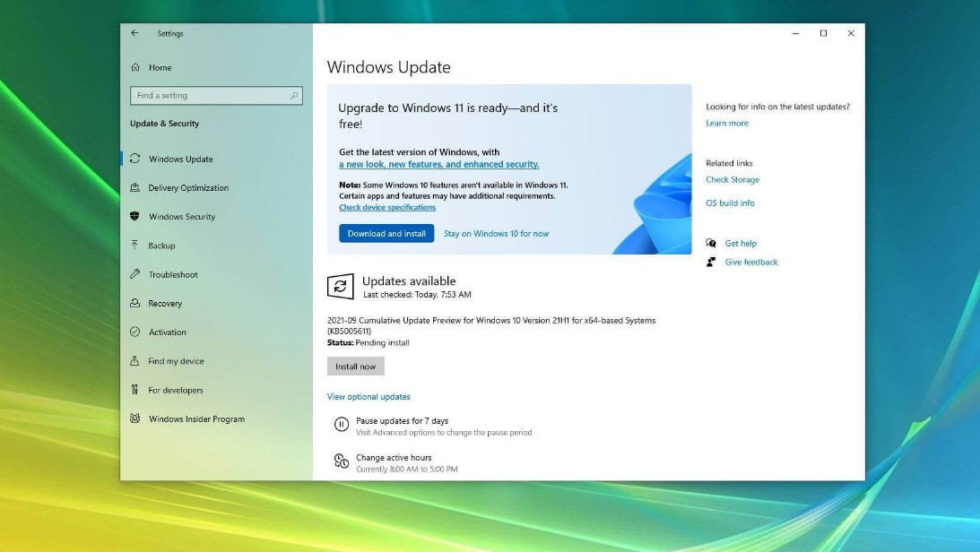
Task: Open For developers settings
Action: pos(176,390)
